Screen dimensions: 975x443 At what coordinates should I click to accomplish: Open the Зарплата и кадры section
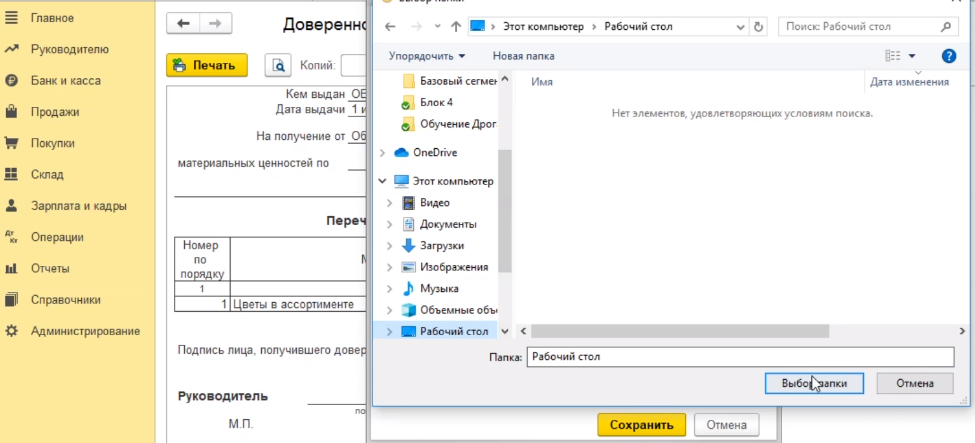pyautogui.click(x=78, y=206)
